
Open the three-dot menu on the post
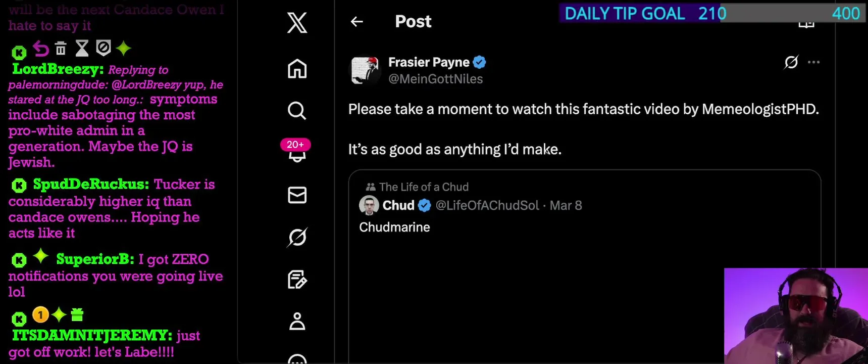coord(813,62)
